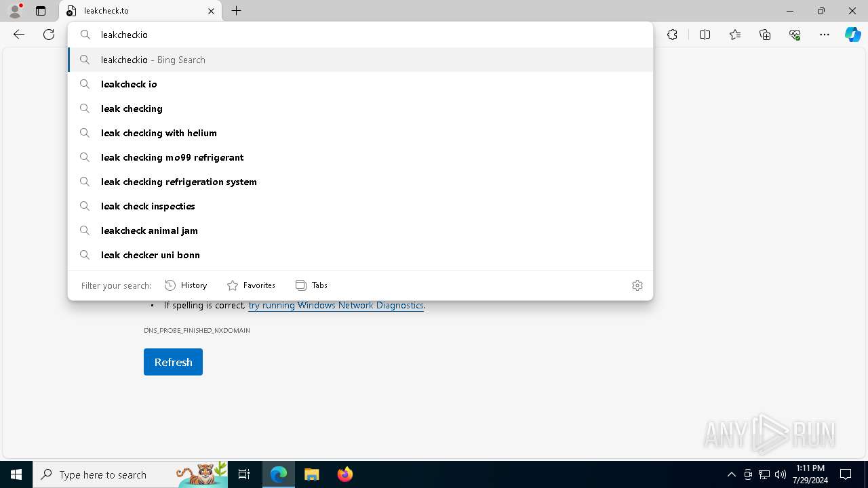Select 'leak checking refrigeration system' suggestion
This screenshot has width=868, height=488.
point(360,182)
